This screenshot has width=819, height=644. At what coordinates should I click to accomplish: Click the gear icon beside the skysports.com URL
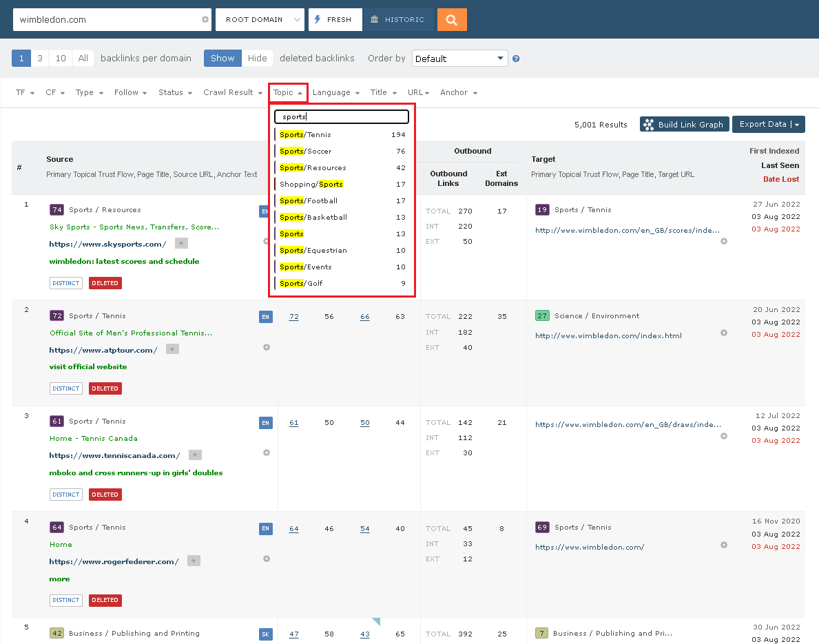(266, 241)
